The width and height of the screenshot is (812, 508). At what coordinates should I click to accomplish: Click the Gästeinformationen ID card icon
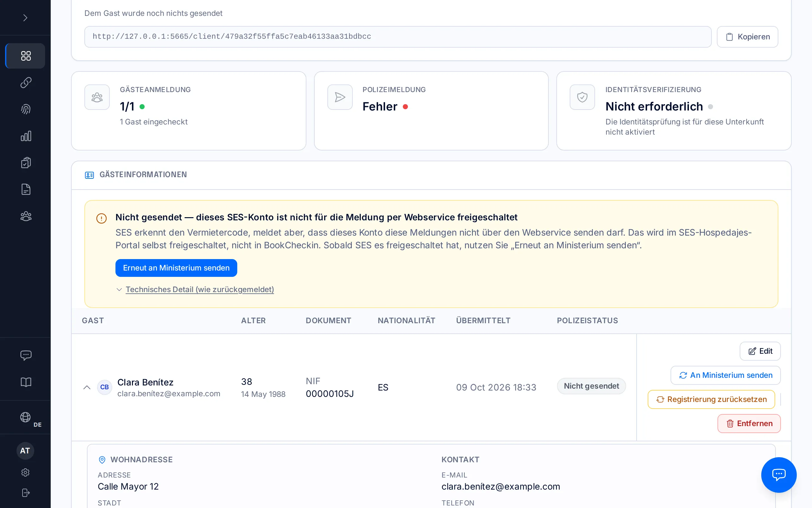(89, 175)
